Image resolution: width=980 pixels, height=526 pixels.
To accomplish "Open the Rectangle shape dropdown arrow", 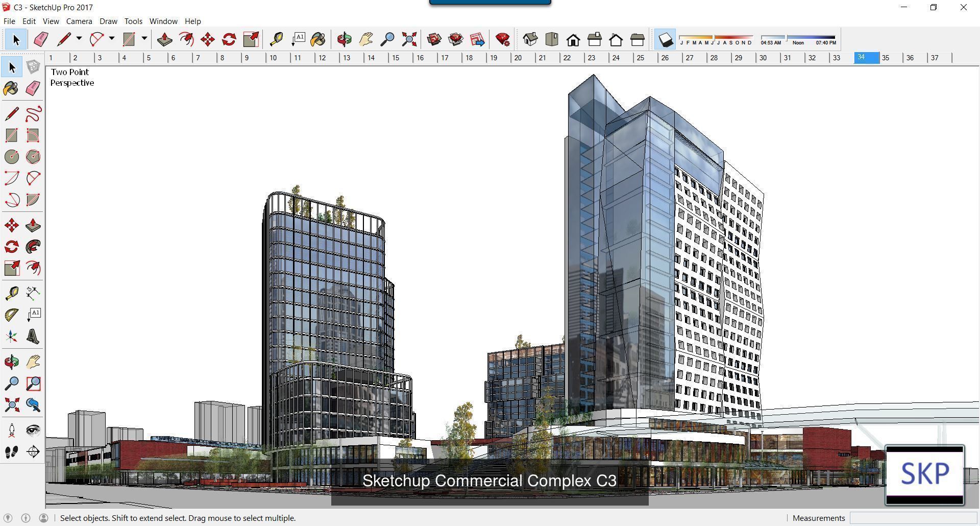I will point(144,38).
